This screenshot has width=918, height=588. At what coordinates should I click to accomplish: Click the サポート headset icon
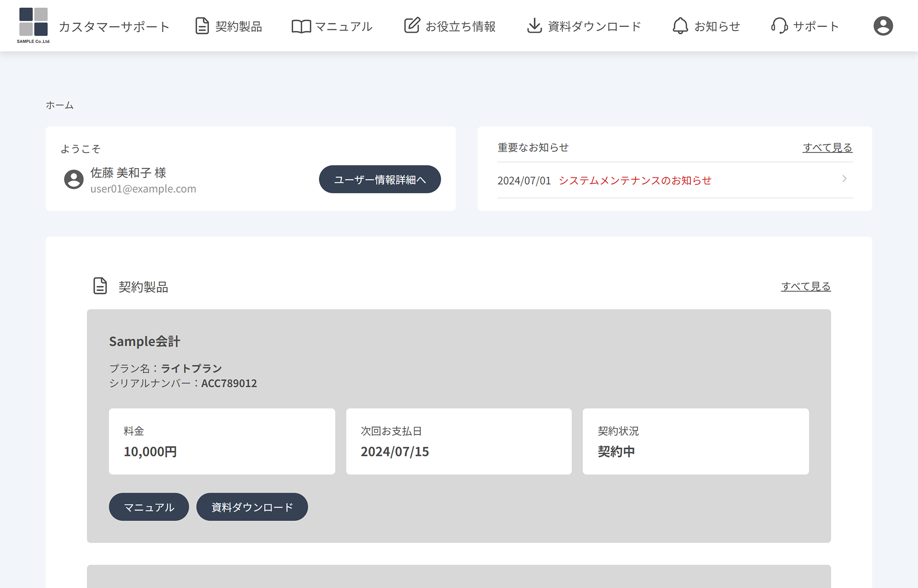[779, 26]
